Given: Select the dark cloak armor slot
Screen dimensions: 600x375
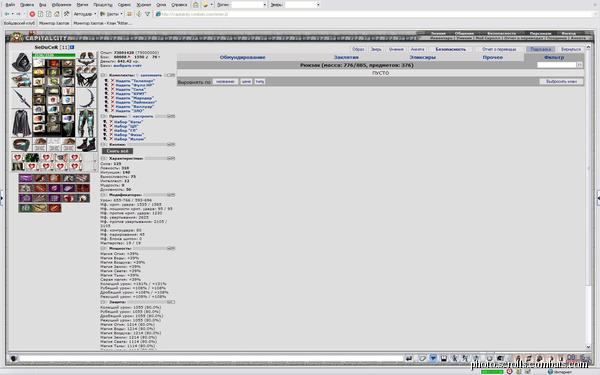Looking at the screenshot, I should point(21,123).
